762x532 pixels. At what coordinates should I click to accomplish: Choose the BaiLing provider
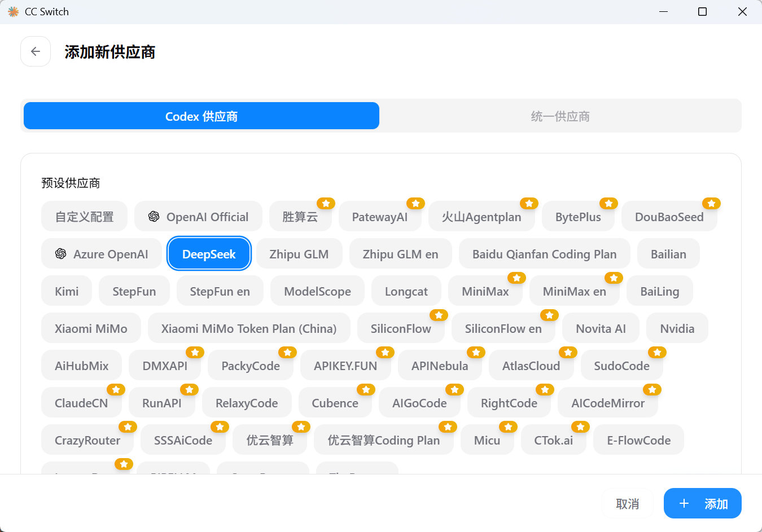pos(660,291)
